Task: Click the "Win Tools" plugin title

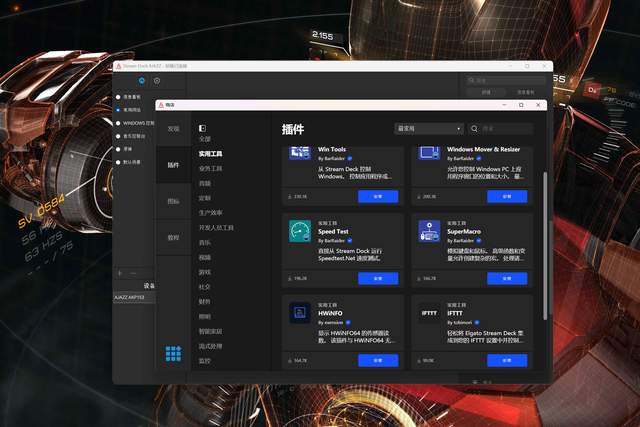Action: tap(332, 149)
